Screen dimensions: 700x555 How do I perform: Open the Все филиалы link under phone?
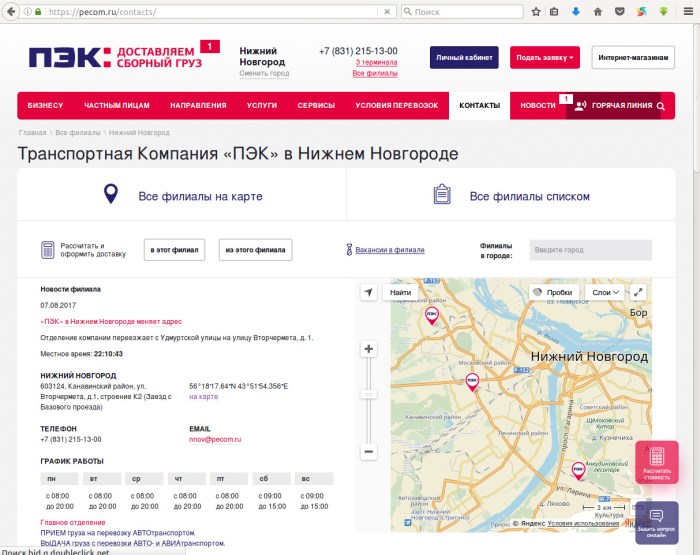point(375,73)
